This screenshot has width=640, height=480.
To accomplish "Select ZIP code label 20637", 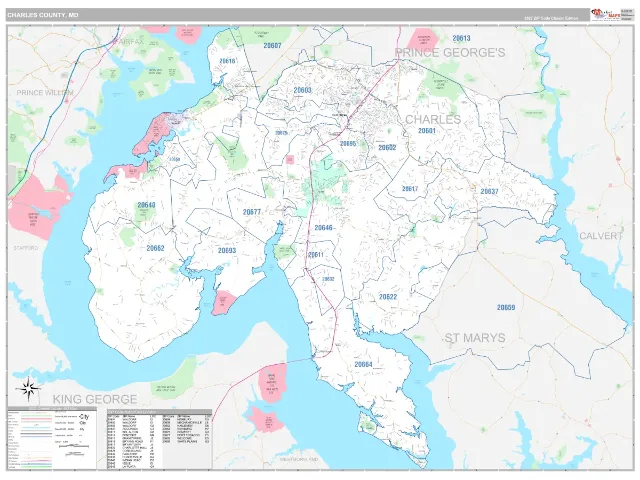I will point(489,191).
